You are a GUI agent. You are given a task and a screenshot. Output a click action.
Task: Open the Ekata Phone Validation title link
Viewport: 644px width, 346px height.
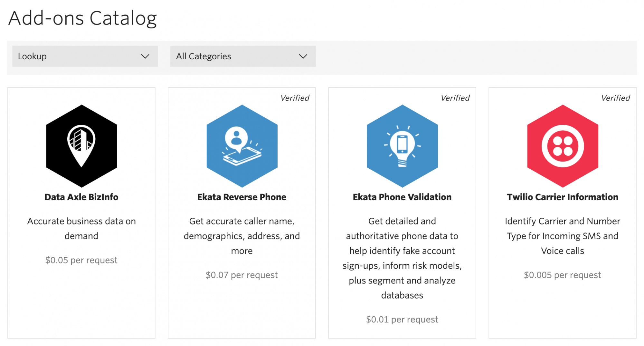[402, 197]
